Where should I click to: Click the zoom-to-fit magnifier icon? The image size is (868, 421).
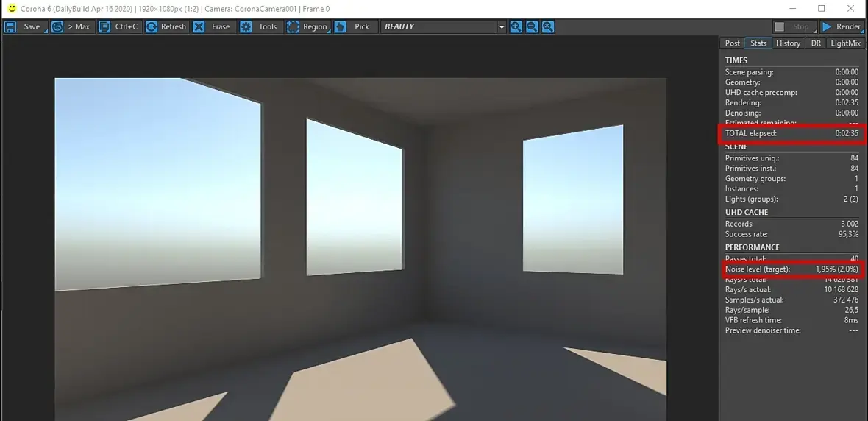point(548,26)
